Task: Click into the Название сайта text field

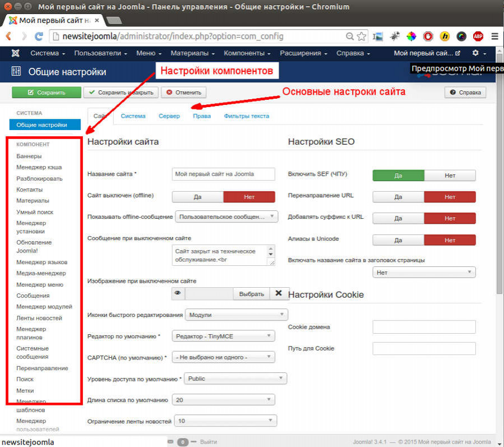Action: (x=223, y=174)
